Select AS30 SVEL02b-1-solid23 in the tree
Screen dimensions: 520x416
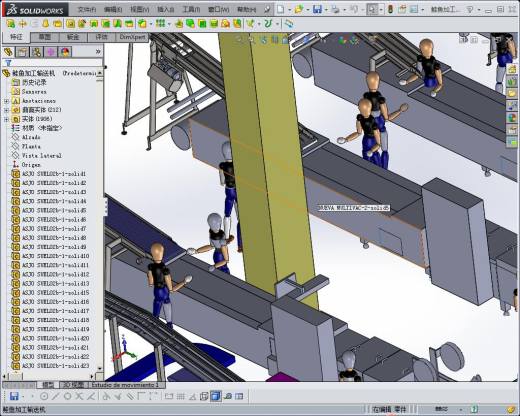pos(50,366)
